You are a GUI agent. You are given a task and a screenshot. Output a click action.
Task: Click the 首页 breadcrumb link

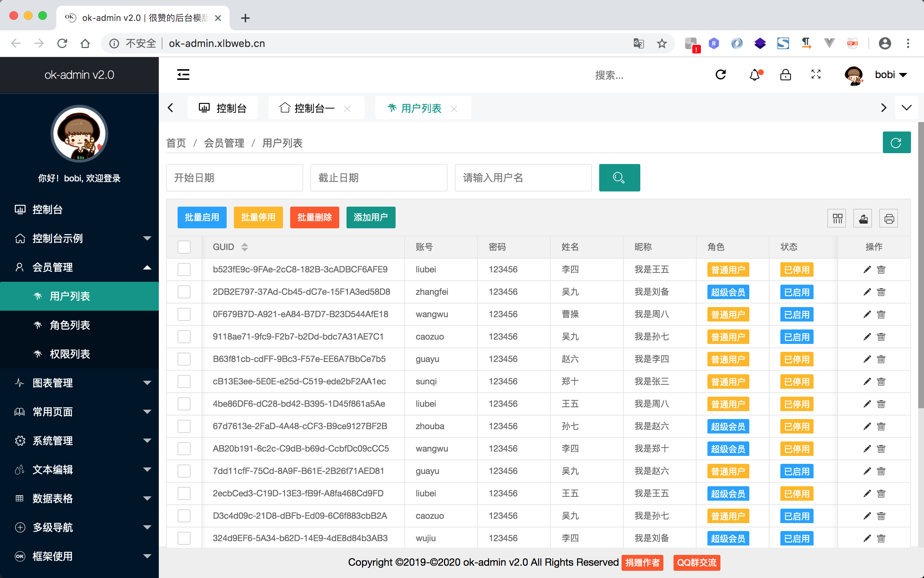pyautogui.click(x=176, y=143)
